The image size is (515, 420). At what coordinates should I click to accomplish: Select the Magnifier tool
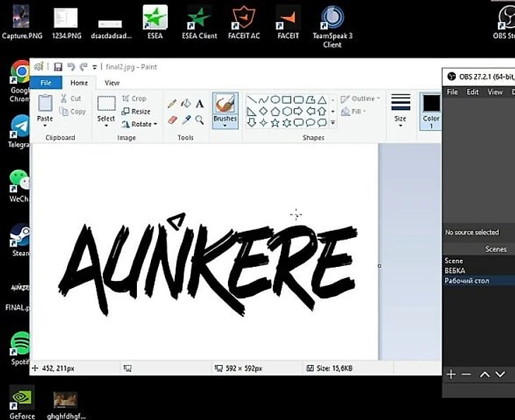pyautogui.click(x=200, y=120)
